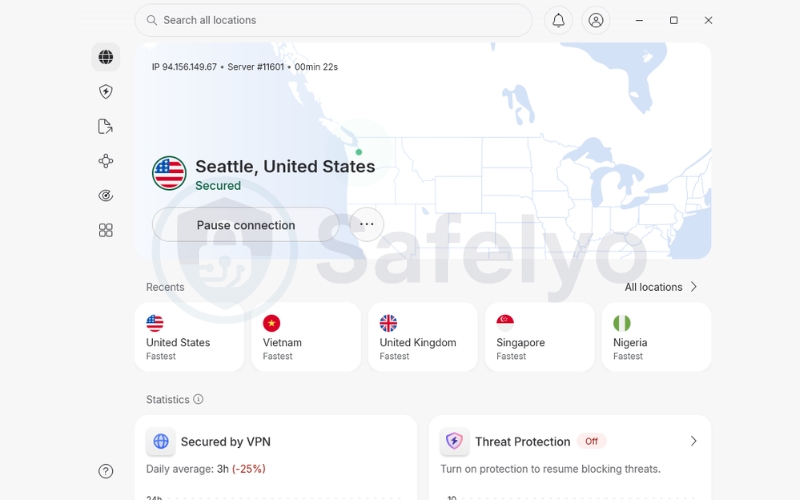The image size is (800, 500).
Task: Open All locations link
Action: 654,287
